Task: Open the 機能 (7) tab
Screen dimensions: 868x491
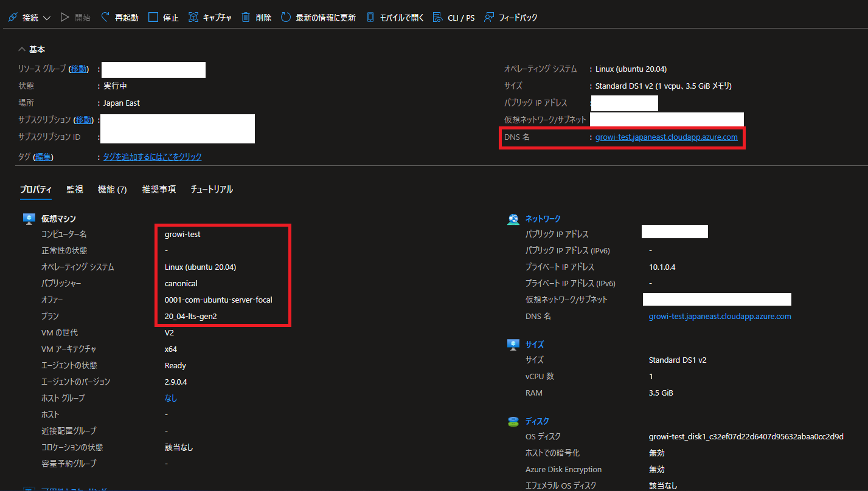Action: pyautogui.click(x=112, y=189)
